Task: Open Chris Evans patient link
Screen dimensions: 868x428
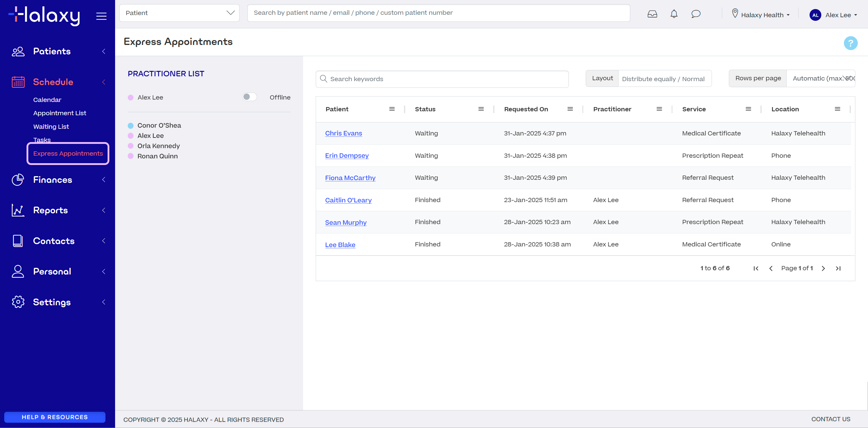Action: [343, 133]
